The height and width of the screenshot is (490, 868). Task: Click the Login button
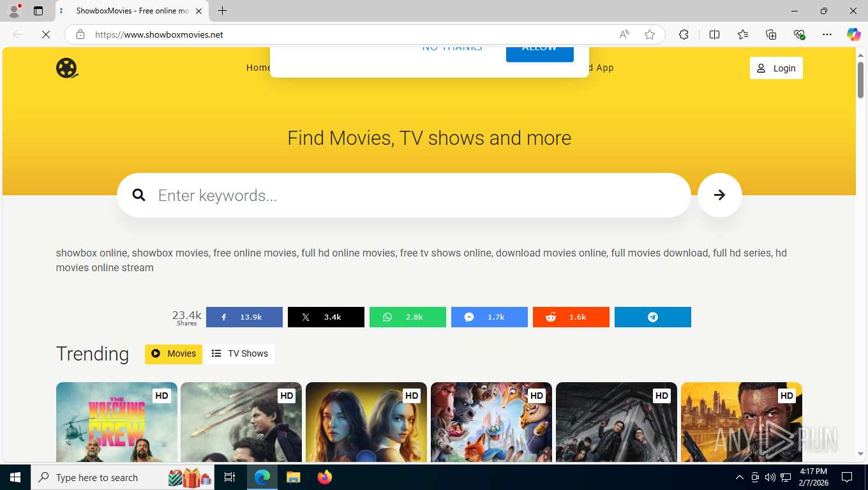pos(776,68)
